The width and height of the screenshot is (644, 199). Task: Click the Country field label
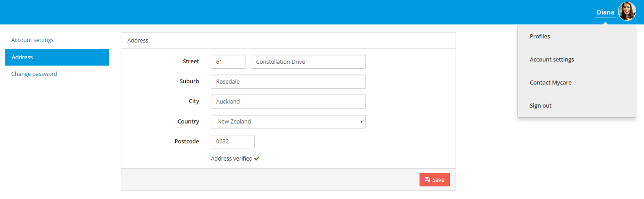click(188, 122)
